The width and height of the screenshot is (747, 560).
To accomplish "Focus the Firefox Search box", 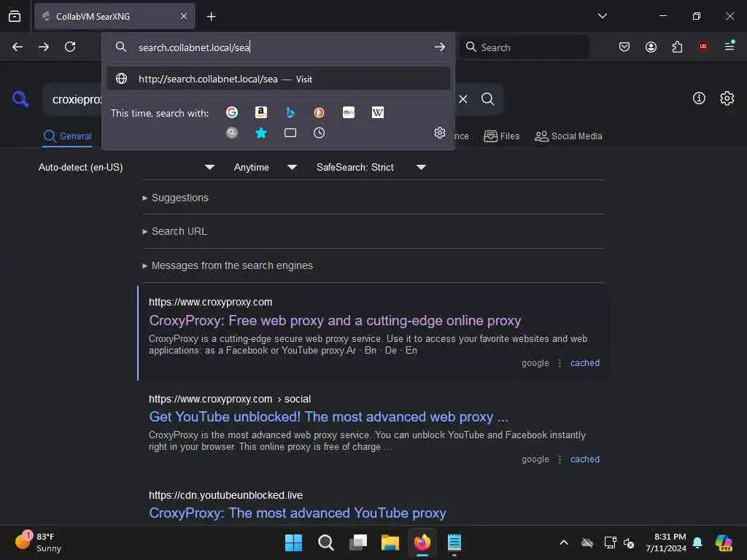I will coord(524,47).
